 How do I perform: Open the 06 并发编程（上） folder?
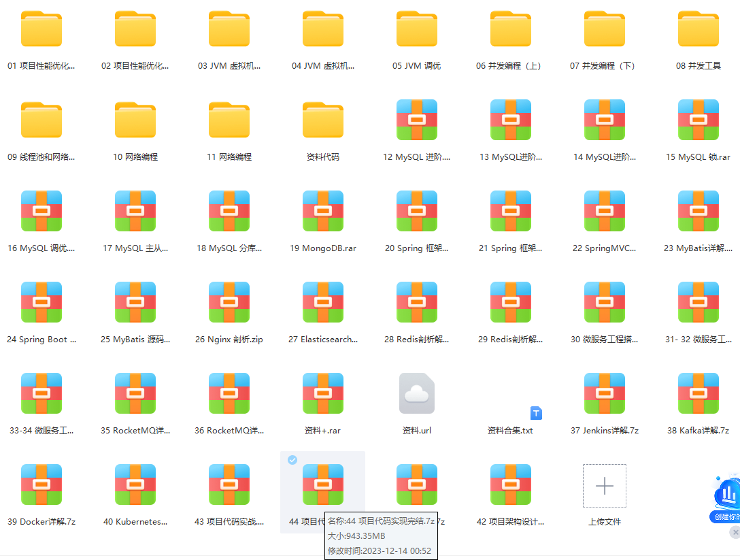[x=510, y=29]
